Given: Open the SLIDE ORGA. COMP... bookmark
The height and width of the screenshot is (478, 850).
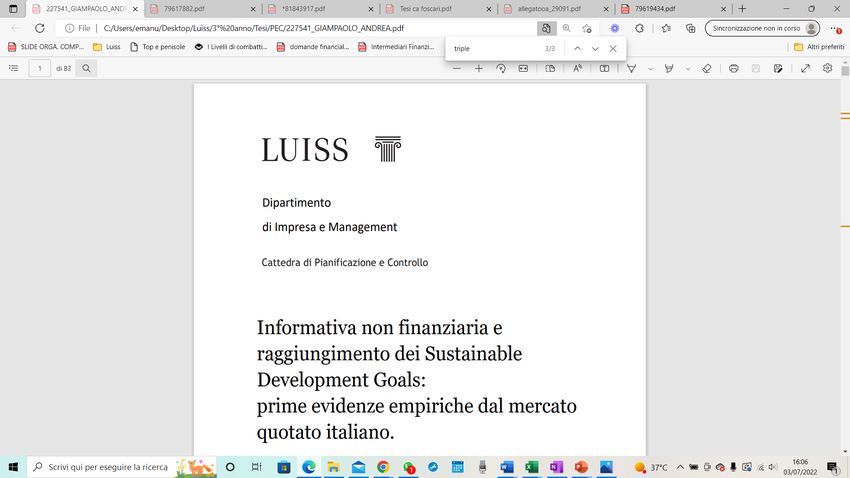Looking at the screenshot, I should [x=46, y=47].
